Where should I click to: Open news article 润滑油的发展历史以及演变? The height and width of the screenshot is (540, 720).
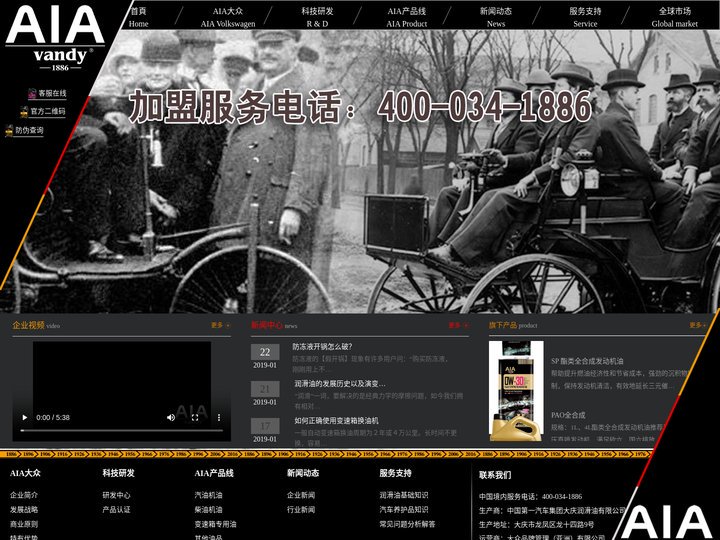tap(340, 383)
